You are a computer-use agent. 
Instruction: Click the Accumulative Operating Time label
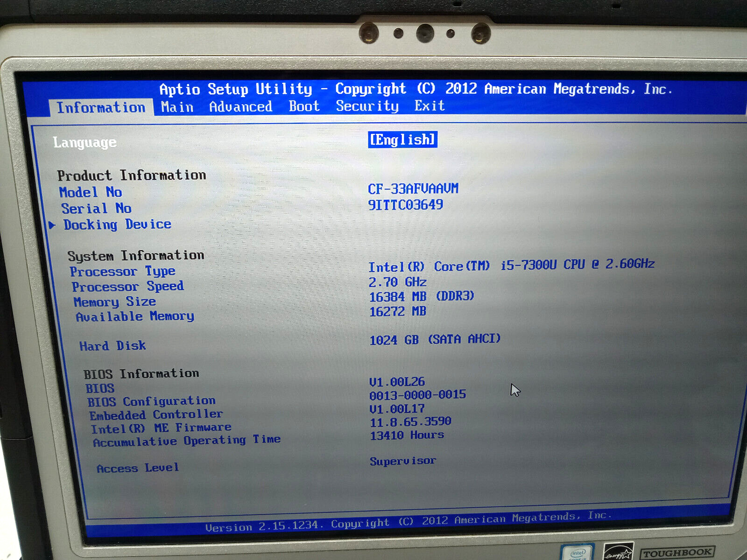[x=186, y=441]
